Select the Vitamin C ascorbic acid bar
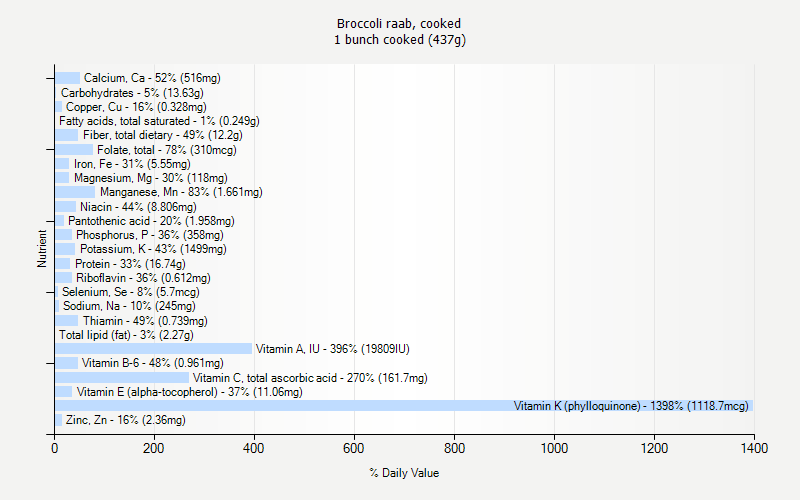Image resolution: width=800 pixels, height=500 pixels. [122, 378]
